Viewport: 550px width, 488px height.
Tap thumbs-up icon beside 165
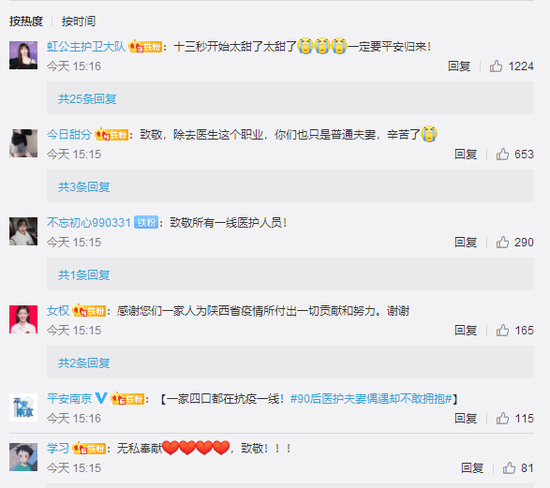502,330
